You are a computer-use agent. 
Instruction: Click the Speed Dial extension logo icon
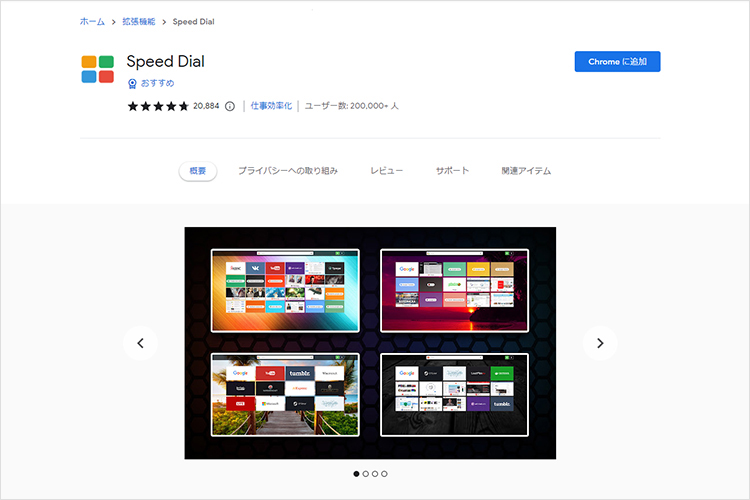(98, 69)
